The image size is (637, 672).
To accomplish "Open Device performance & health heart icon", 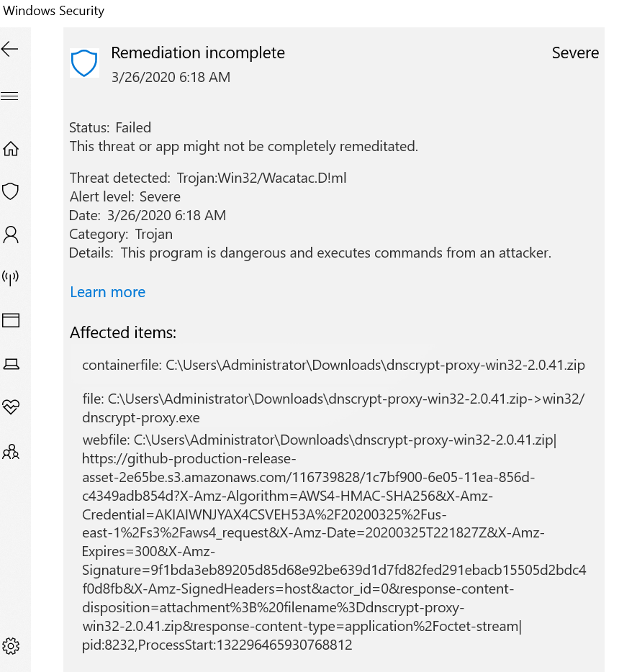I will [x=10, y=407].
